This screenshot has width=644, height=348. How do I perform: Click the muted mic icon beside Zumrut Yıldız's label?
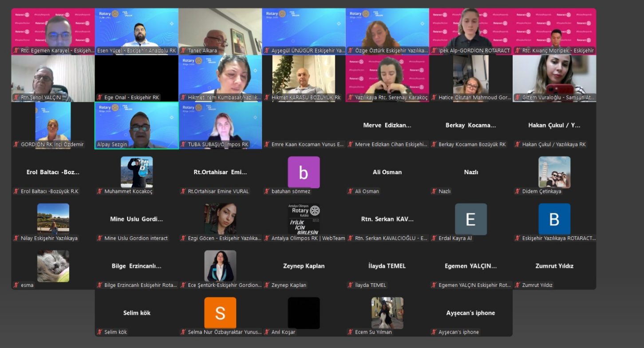518,285
